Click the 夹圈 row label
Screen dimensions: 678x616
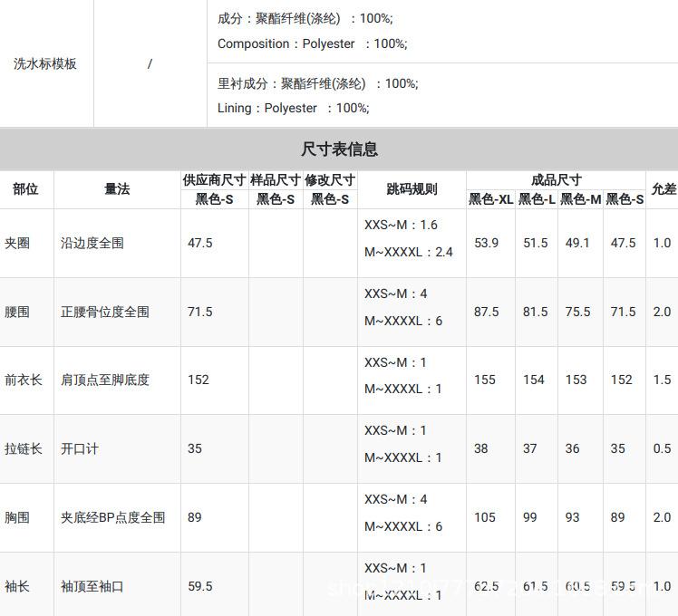point(17,243)
